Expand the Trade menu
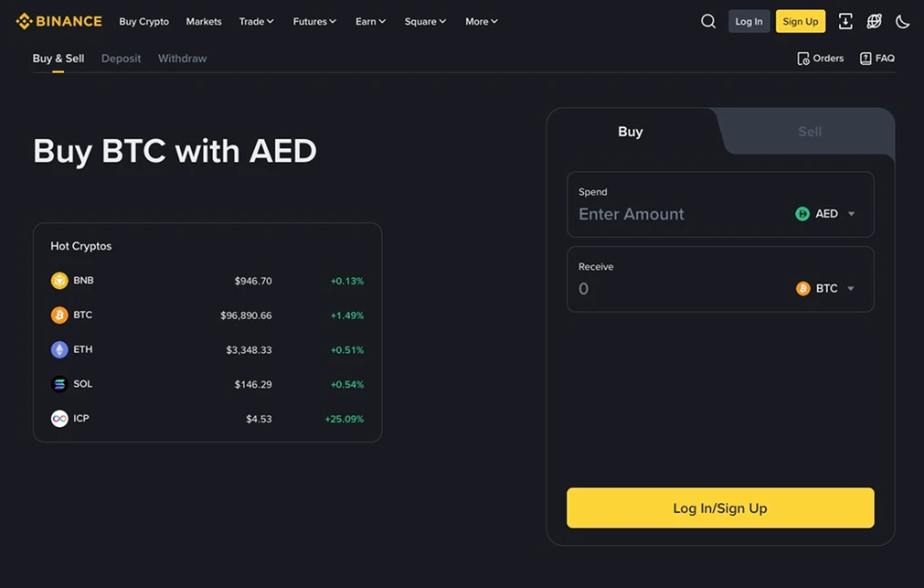Image resolution: width=924 pixels, height=588 pixels. point(256,21)
